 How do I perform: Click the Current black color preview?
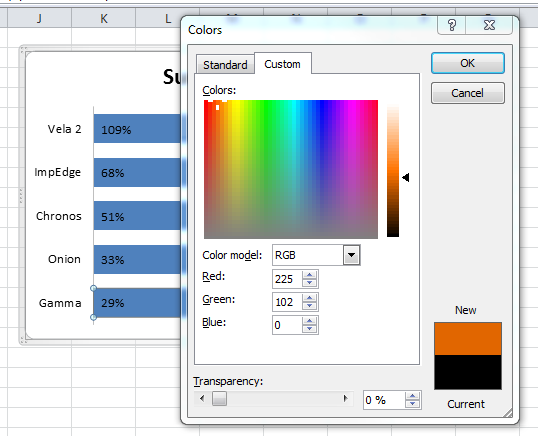click(468, 372)
